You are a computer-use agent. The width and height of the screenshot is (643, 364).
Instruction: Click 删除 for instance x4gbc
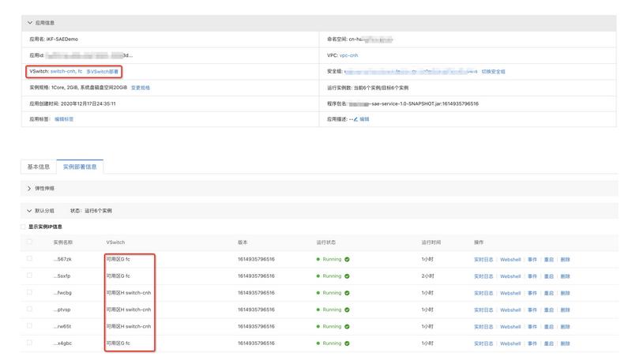click(565, 343)
